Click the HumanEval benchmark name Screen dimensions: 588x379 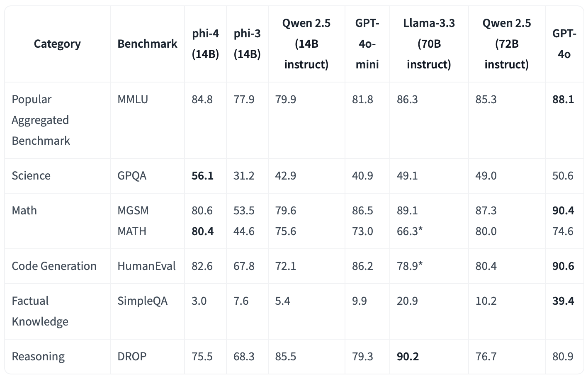(x=146, y=266)
